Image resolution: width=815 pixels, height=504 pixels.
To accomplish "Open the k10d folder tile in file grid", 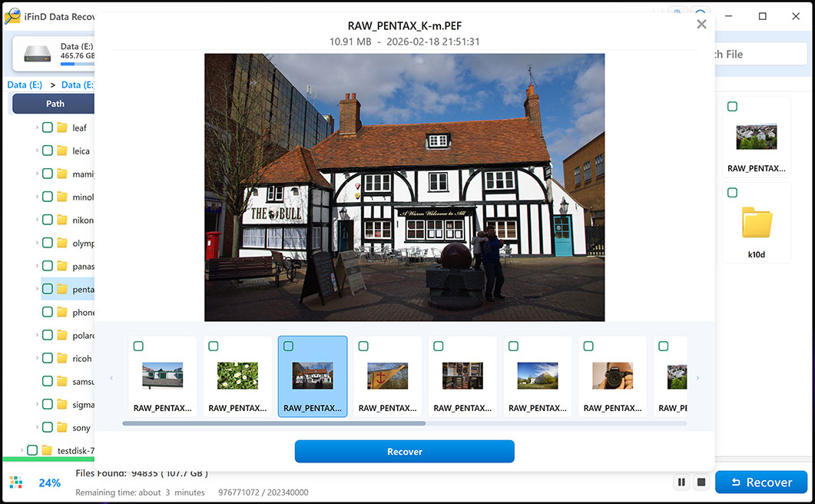I will click(x=757, y=223).
